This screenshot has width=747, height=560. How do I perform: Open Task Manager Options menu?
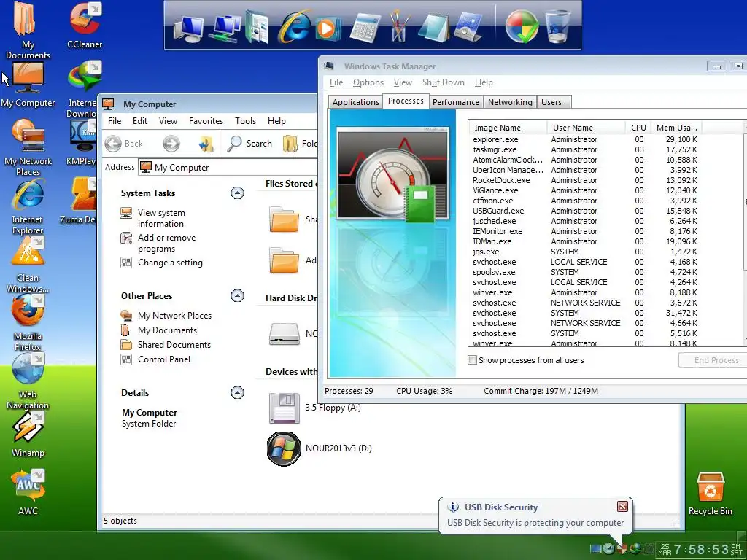[x=368, y=82]
